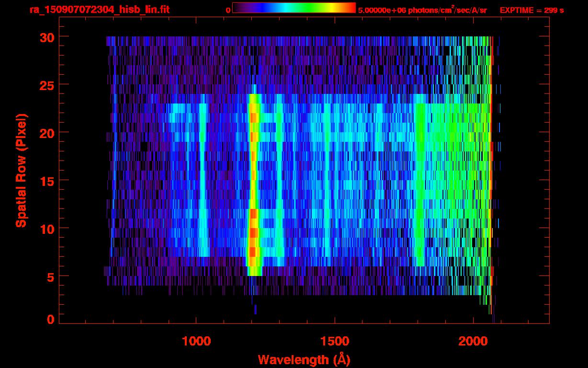Viewport: 588px width, 368px height.
Task: Click the rainbow color scale bar
Action: point(294,8)
